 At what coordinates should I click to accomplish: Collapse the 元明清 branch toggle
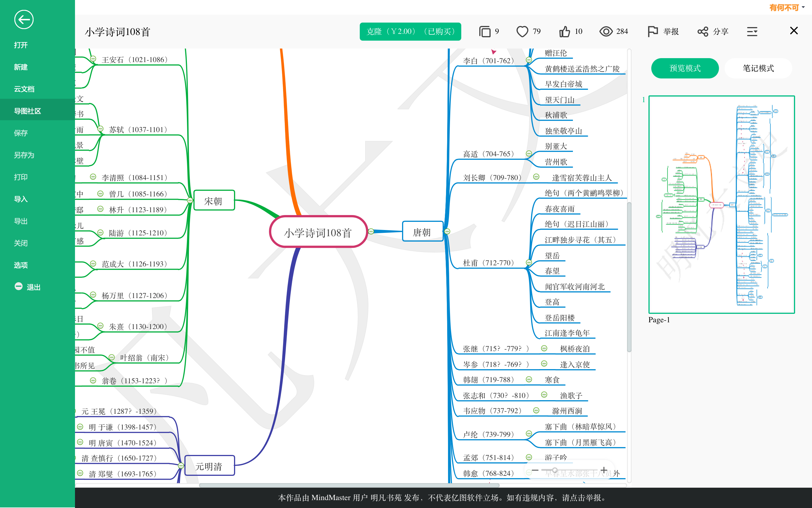coord(181,466)
